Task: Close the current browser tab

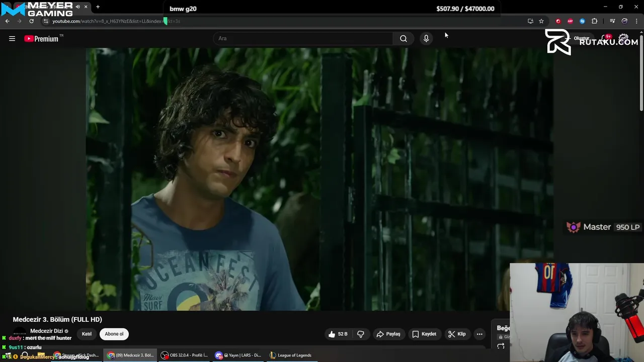Action: tap(86, 7)
